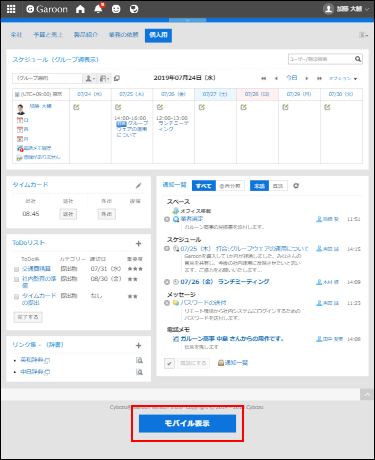Add appointment on 07/30 column
The height and width of the screenshot is (460, 375).
click(x=327, y=107)
